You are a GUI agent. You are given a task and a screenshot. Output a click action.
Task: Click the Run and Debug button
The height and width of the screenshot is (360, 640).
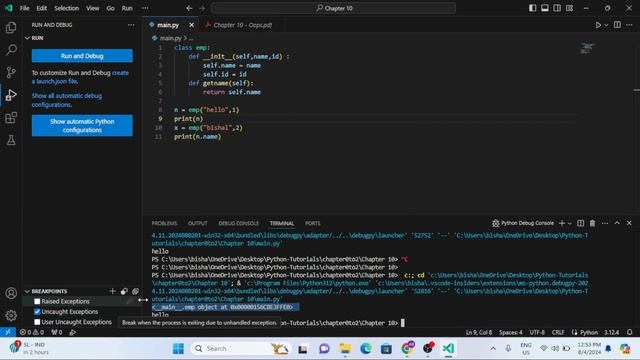coord(82,56)
